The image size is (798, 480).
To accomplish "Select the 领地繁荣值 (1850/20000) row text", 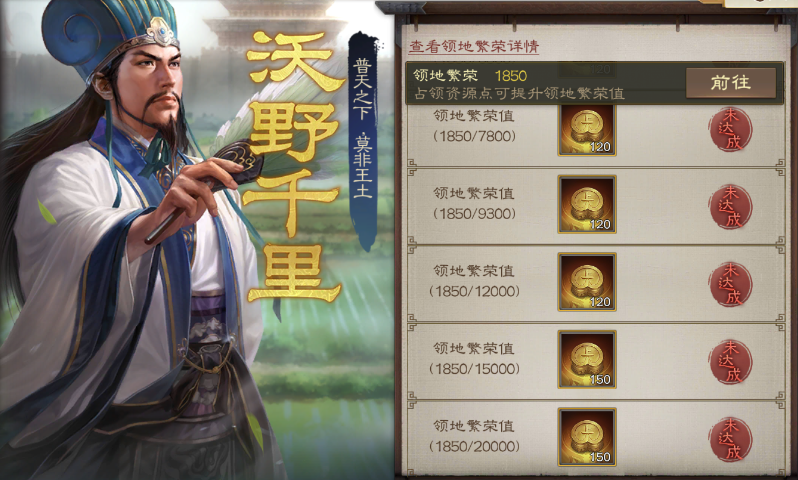I will [x=474, y=436].
